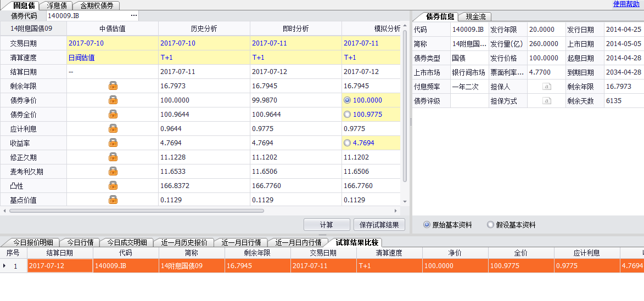The height and width of the screenshot is (301, 644).
Task: Click lock icon in 债券净价 row
Action: pyautogui.click(x=113, y=100)
